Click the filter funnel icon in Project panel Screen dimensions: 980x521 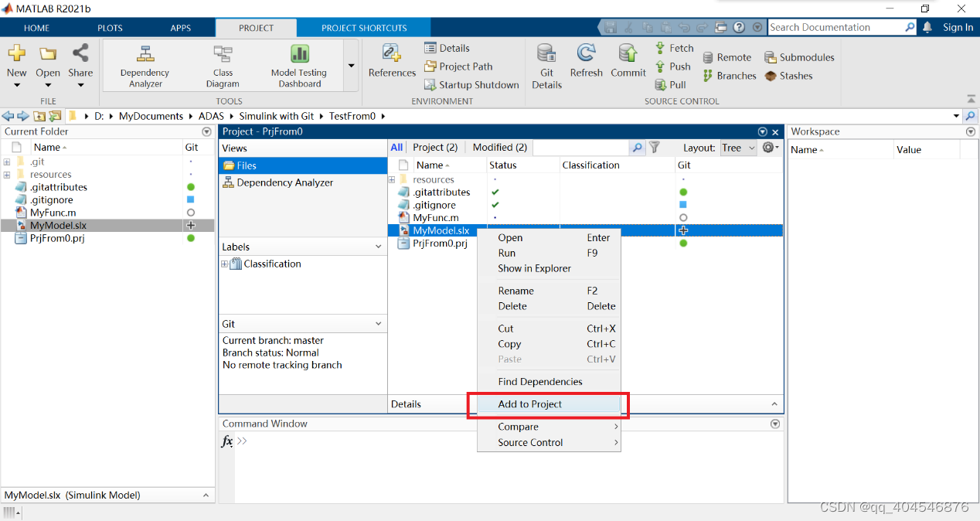coord(654,147)
